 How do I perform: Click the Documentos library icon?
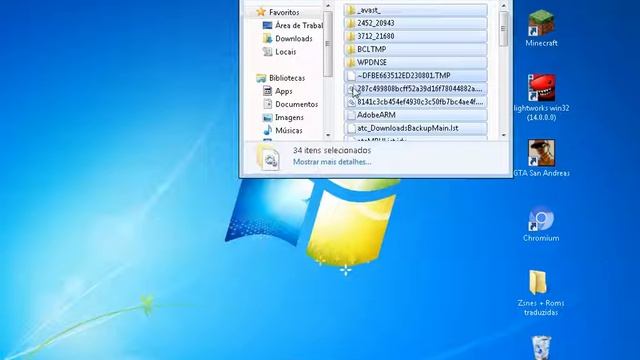click(x=267, y=104)
